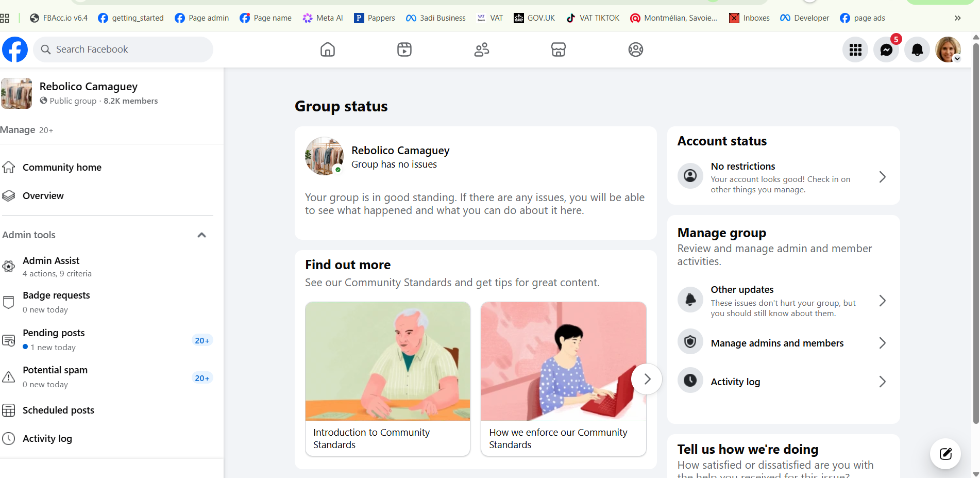This screenshot has width=980, height=478.
Task: Click the Scheduled posts calendar icon
Action: [x=9, y=410]
